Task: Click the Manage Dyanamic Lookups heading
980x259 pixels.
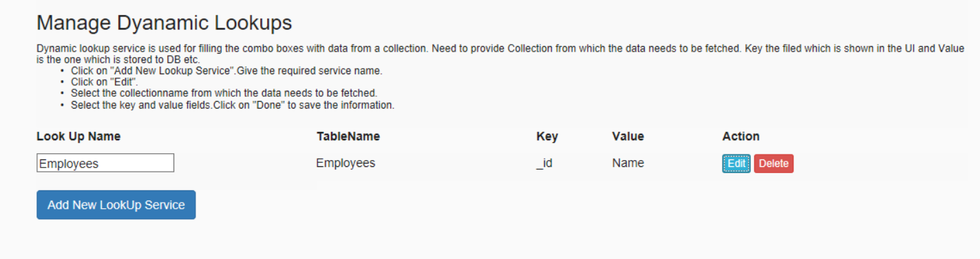Action: 164,23
